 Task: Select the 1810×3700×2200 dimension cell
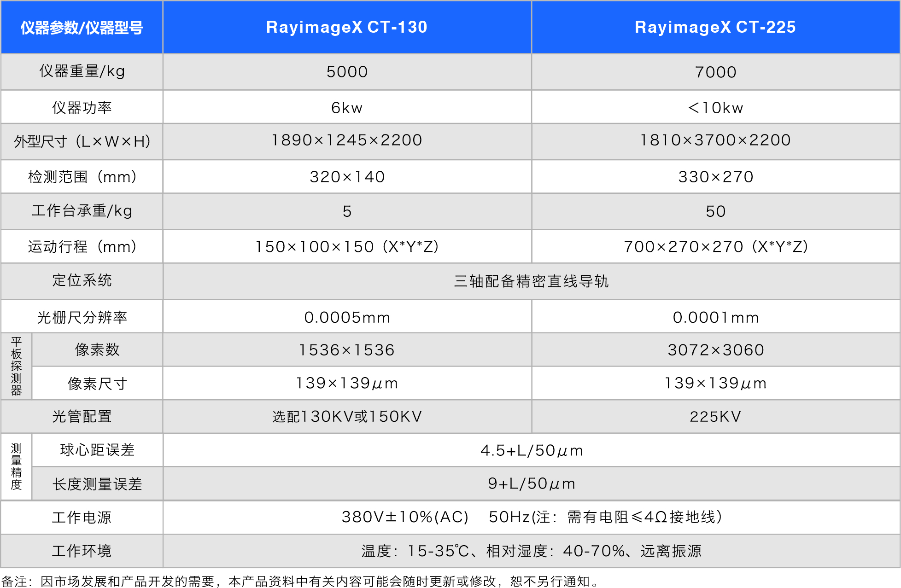(x=715, y=140)
